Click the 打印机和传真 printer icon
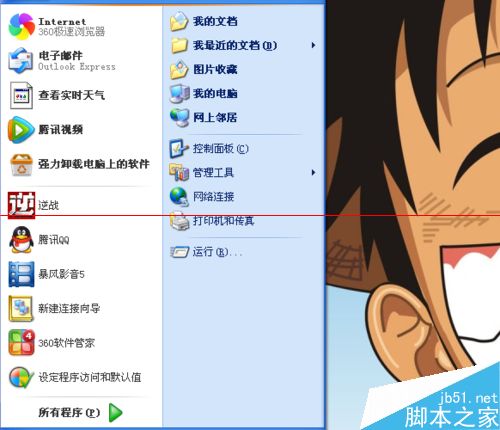The height and width of the screenshot is (430, 500). click(179, 221)
